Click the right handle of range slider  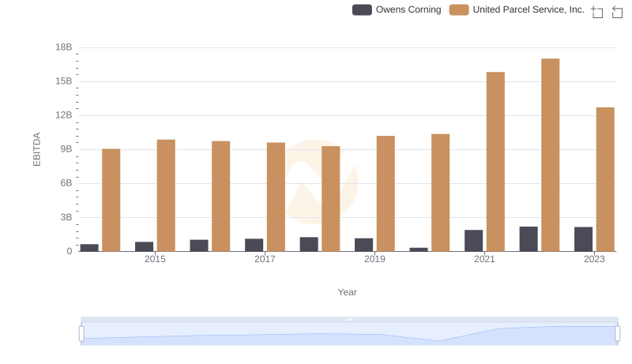(617, 334)
